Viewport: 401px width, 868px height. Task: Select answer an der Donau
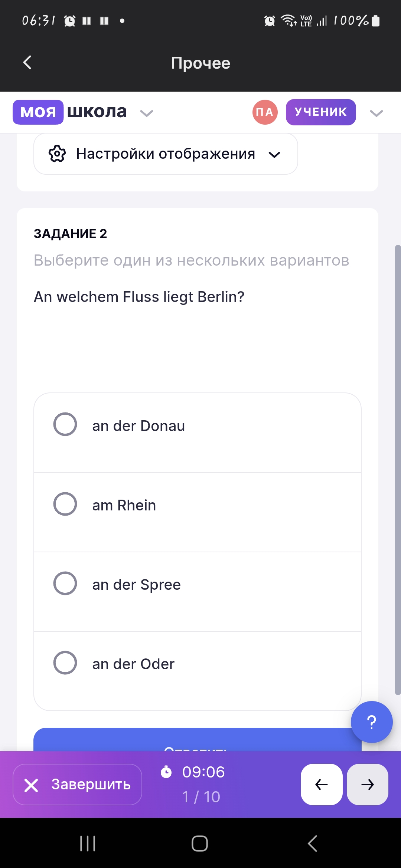tap(198, 433)
